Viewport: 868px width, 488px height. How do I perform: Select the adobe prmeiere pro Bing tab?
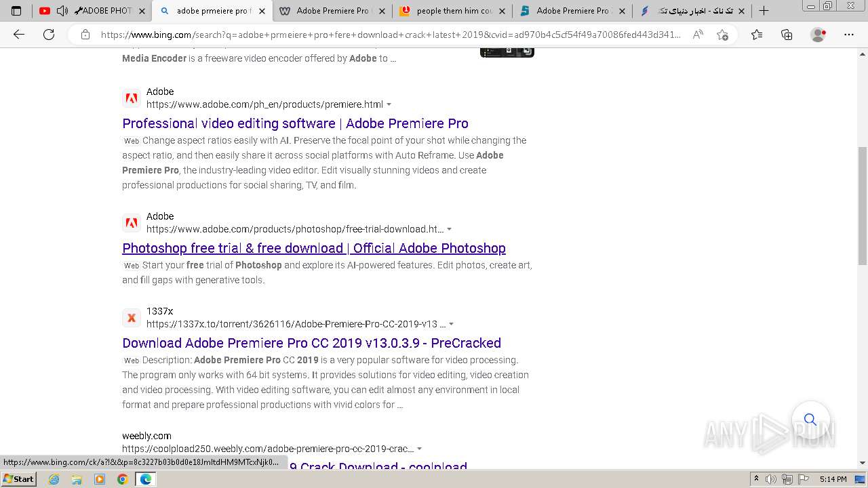pos(212,11)
